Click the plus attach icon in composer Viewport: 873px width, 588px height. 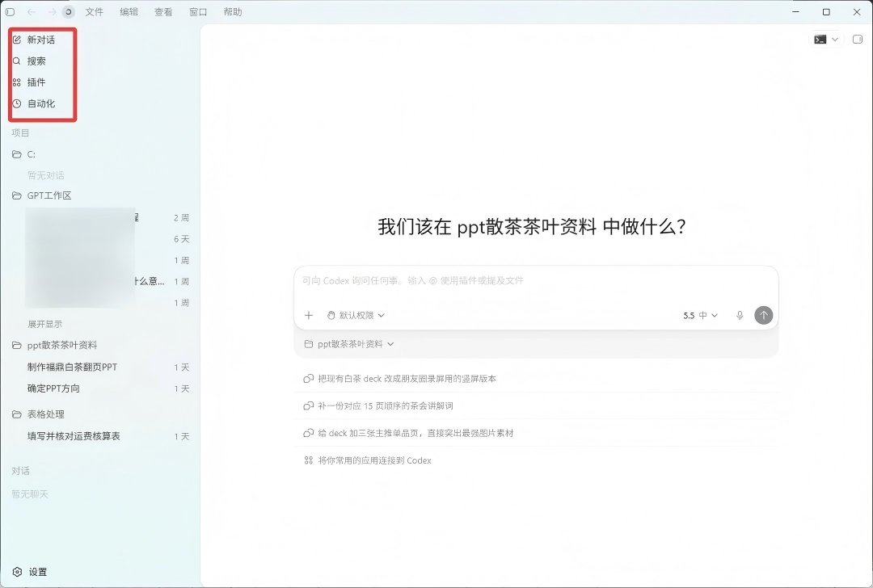pos(309,316)
